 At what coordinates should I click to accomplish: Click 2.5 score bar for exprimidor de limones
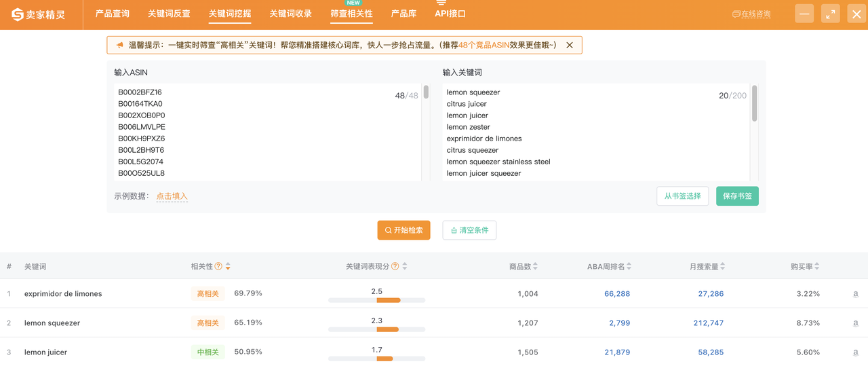click(377, 299)
